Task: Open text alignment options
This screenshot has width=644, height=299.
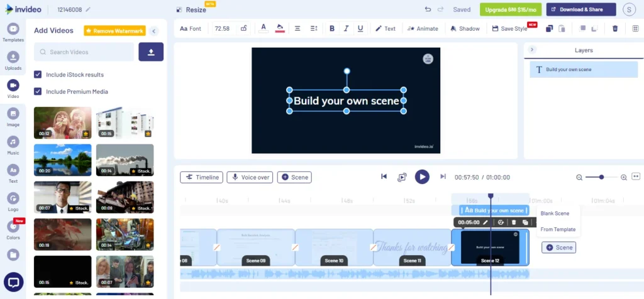Action: tap(297, 28)
